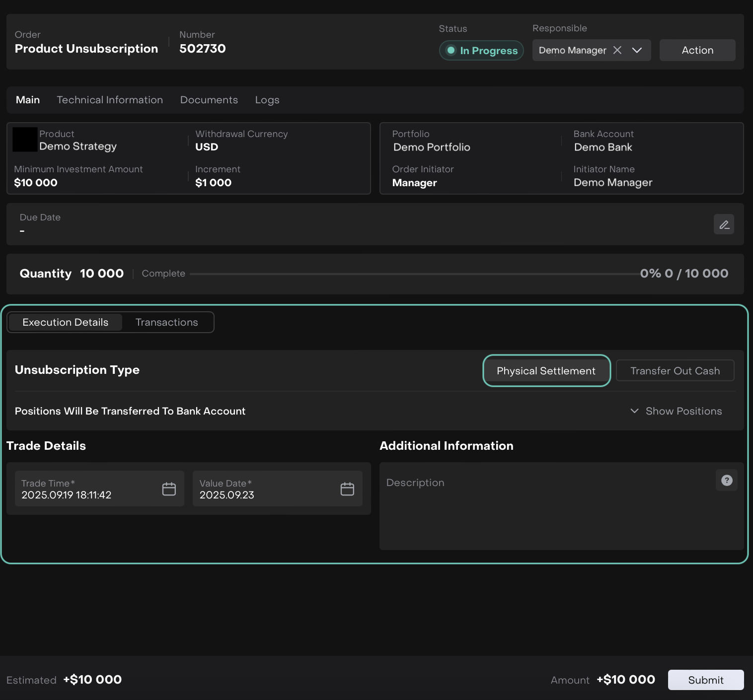Open the Technical Information tab

[110, 100]
